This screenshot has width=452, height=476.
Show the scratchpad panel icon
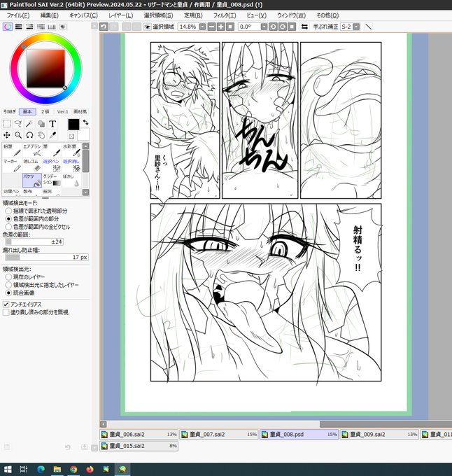pyautogui.click(x=63, y=27)
